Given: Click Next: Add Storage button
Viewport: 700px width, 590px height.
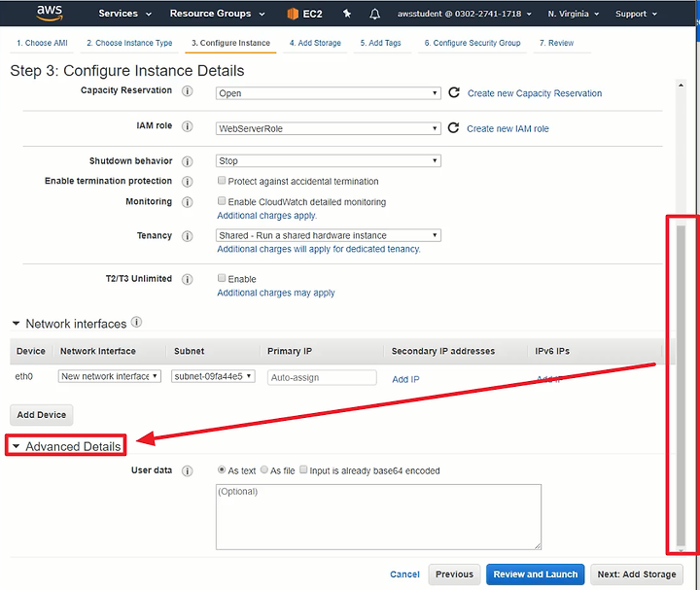Looking at the screenshot, I should click(637, 574).
